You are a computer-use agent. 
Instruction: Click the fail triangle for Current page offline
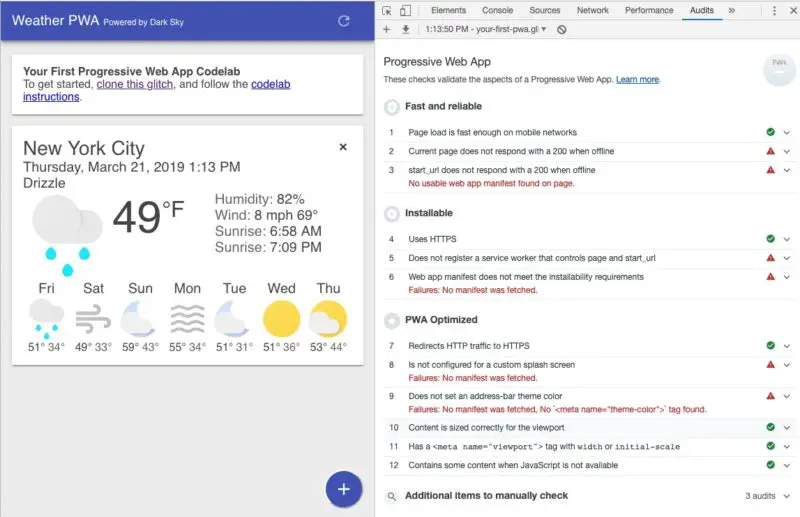[770, 151]
